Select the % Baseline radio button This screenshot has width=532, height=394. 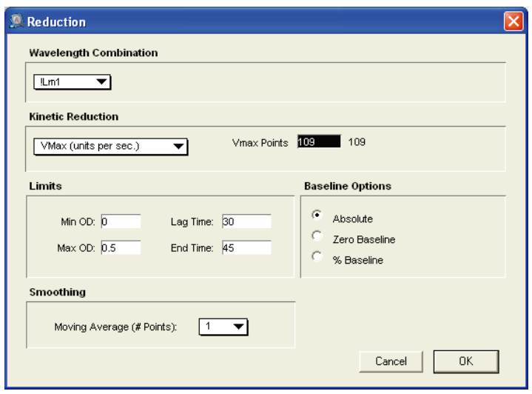click(x=317, y=256)
